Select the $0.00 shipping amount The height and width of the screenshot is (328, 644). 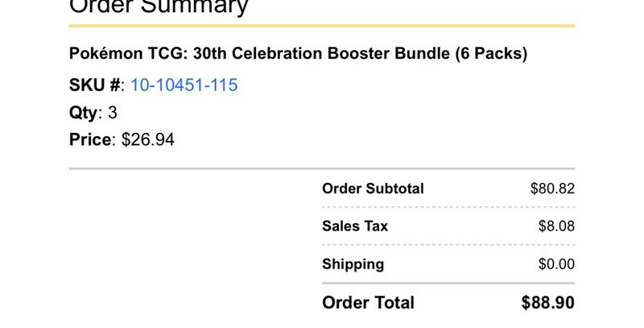click(556, 264)
